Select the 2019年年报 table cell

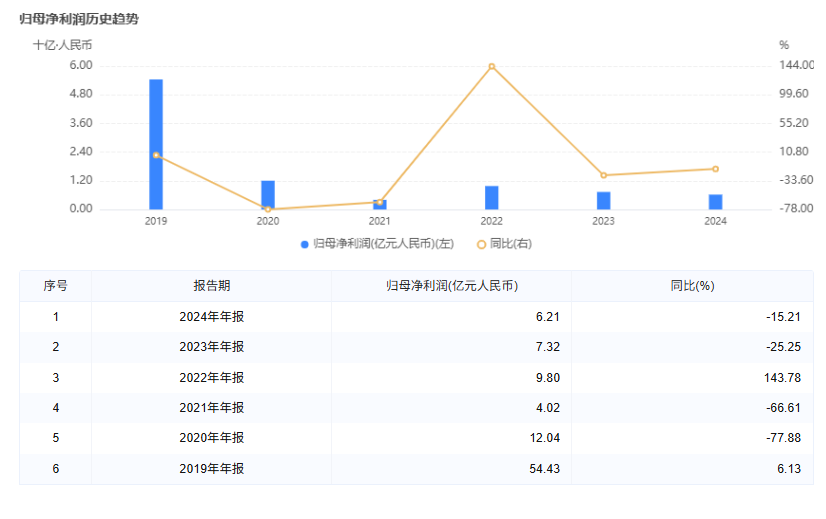(212, 469)
